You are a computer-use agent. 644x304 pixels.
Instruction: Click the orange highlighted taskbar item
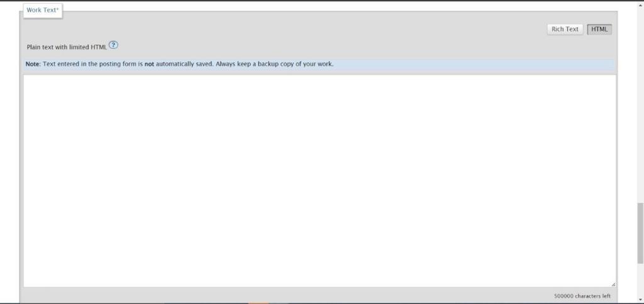tap(258, 303)
